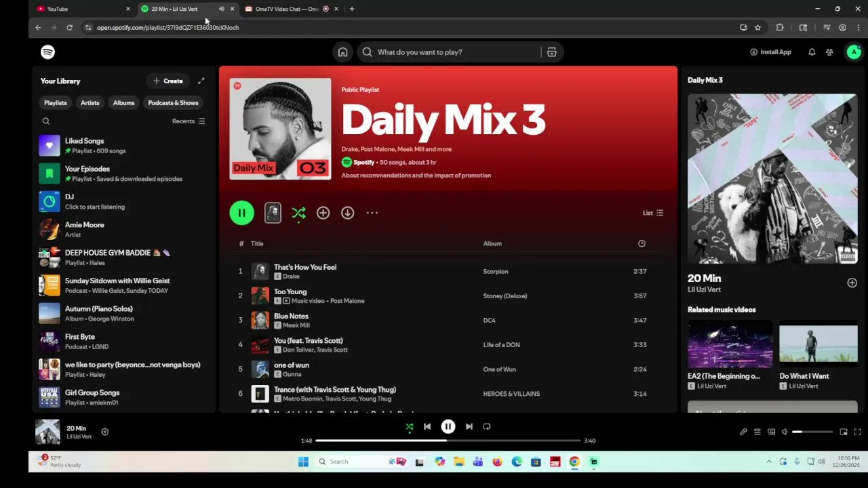Open more options for Daily Mix 3

click(x=372, y=213)
